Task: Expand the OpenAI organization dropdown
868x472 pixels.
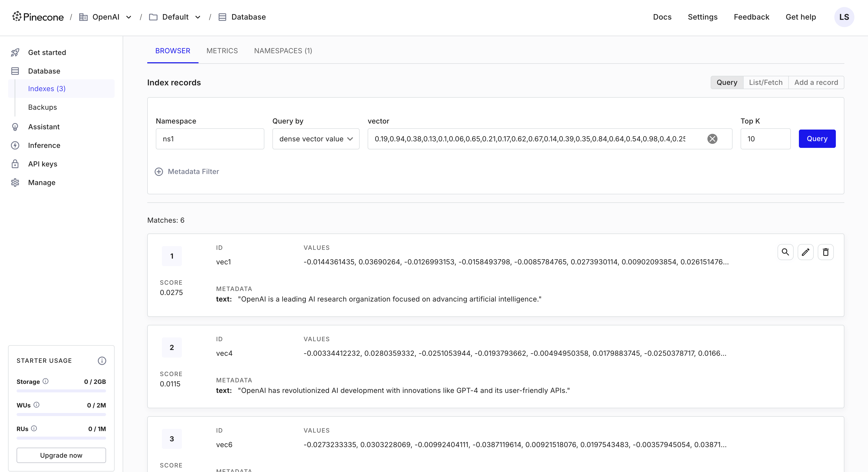Action: (129, 17)
